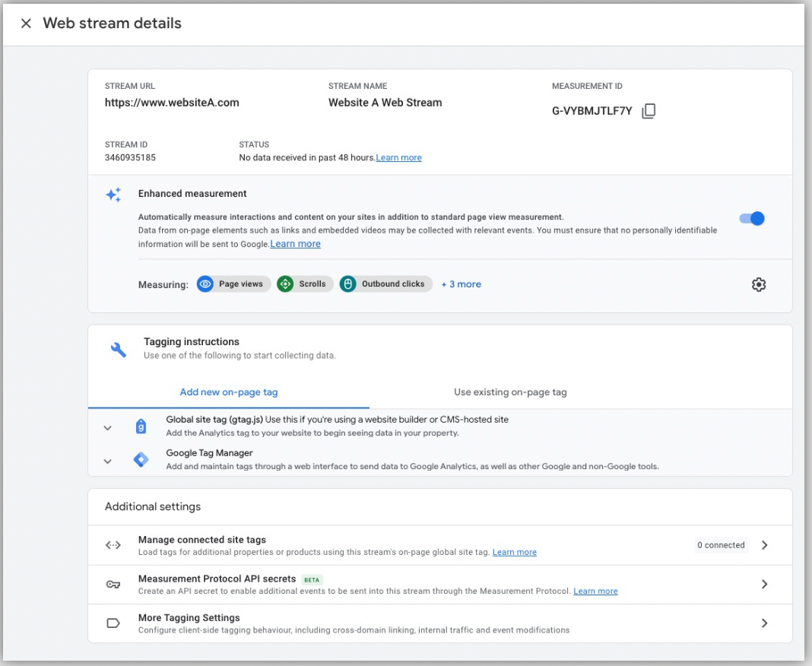
Task: Click the Measurement Protocol key icon
Action: (113, 584)
